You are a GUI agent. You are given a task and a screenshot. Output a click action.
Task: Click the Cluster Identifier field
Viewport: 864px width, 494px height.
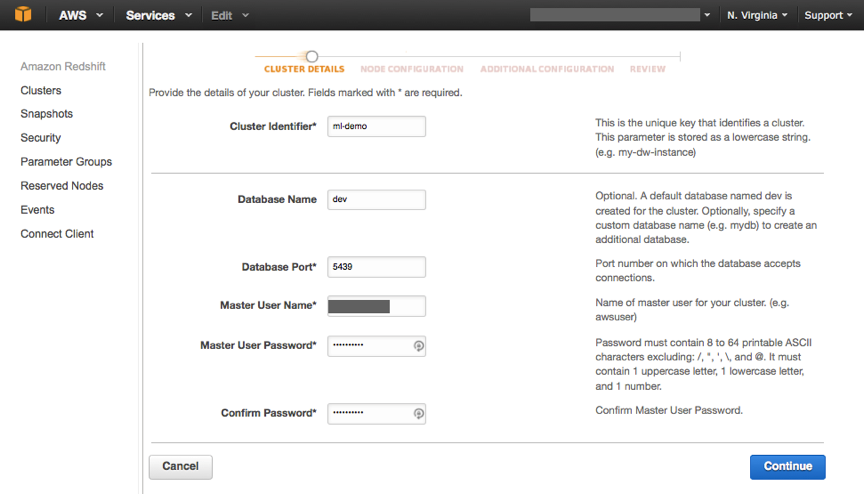tap(376, 126)
